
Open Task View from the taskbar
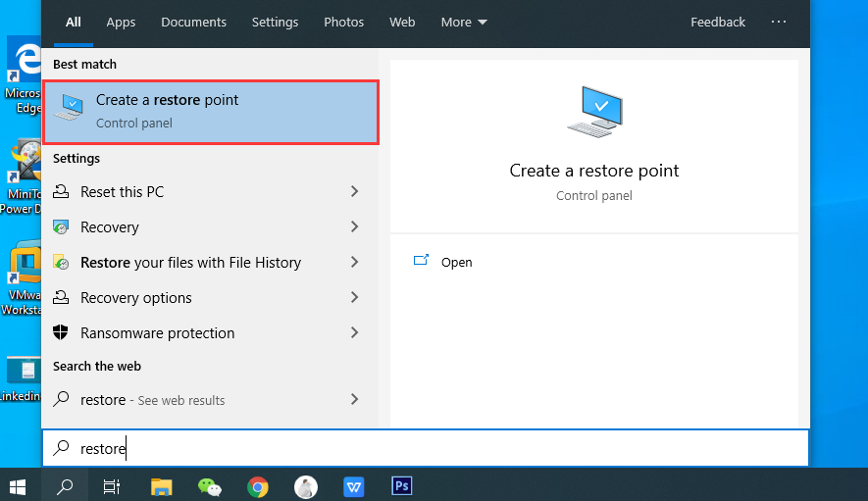pos(112,486)
